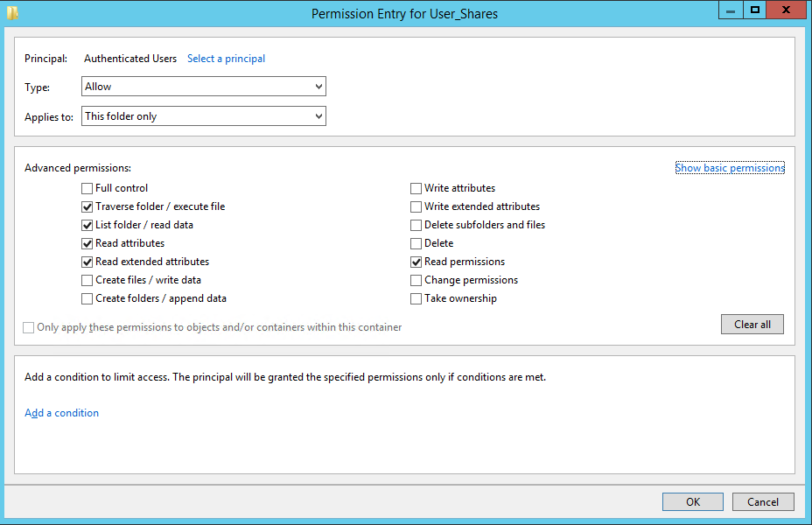
Task: Enable the Full control checkbox
Action: [x=87, y=188]
